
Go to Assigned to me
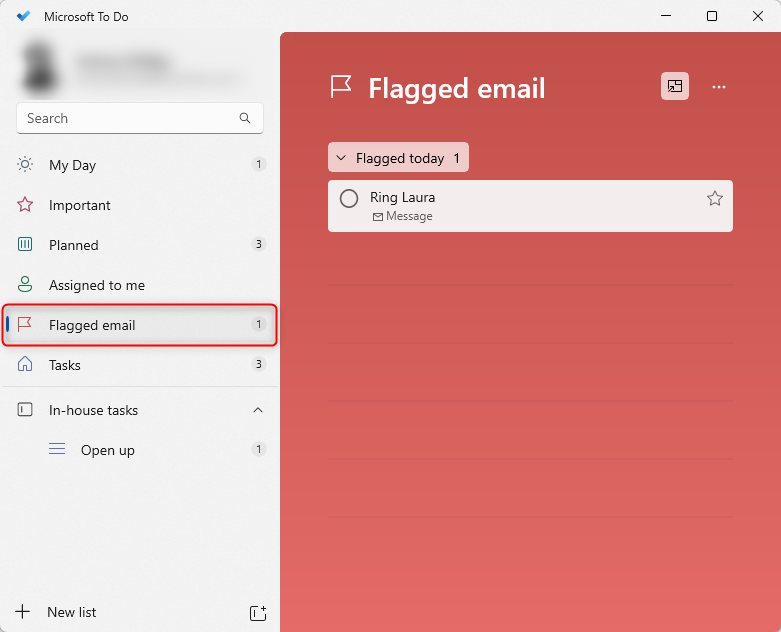(x=139, y=285)
